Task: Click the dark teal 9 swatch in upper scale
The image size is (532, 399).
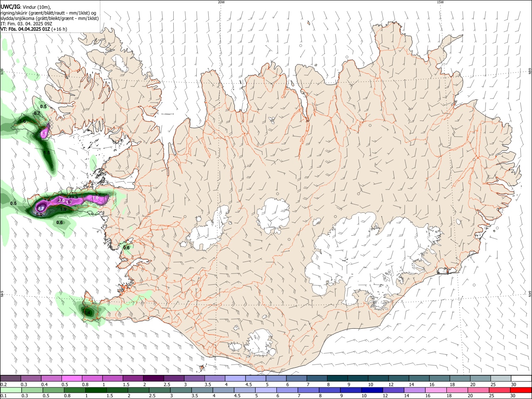Action: point(357,379)
